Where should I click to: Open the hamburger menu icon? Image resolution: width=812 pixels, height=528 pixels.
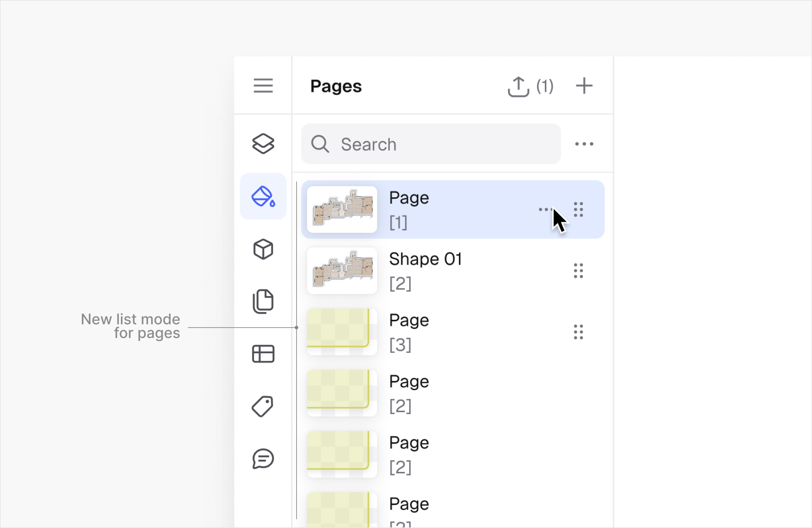point(263,86)
